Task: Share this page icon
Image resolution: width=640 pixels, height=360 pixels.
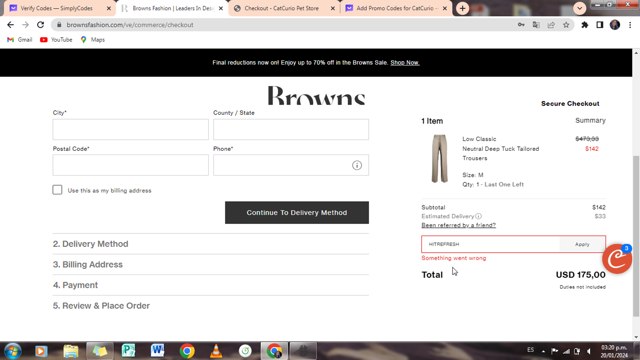Action: pos(551,25)
